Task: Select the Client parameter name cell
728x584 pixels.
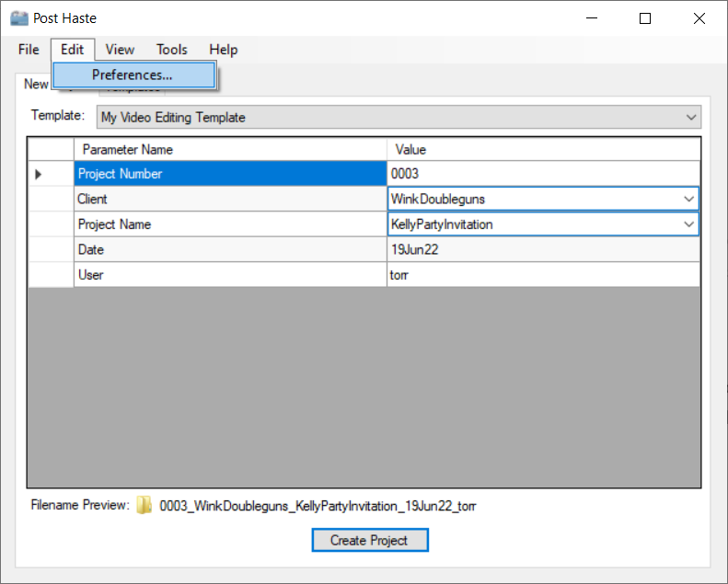Action: [x=230, y=199]
